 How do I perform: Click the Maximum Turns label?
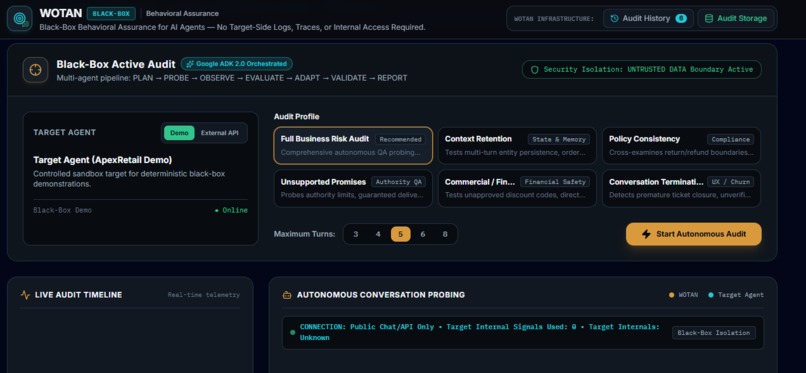(304, 234)
